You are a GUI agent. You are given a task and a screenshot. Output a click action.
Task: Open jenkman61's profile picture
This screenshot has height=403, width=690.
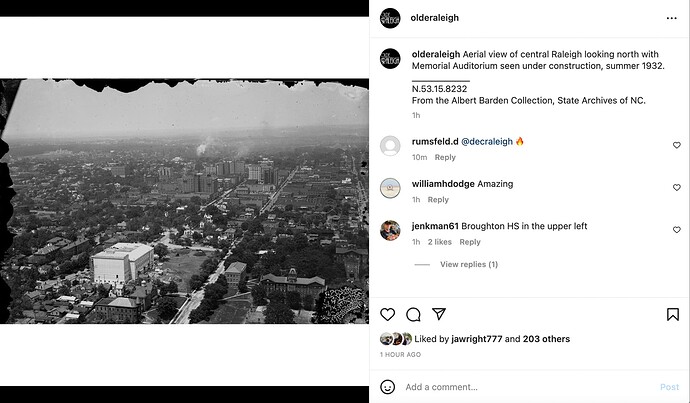click(390, 231)
